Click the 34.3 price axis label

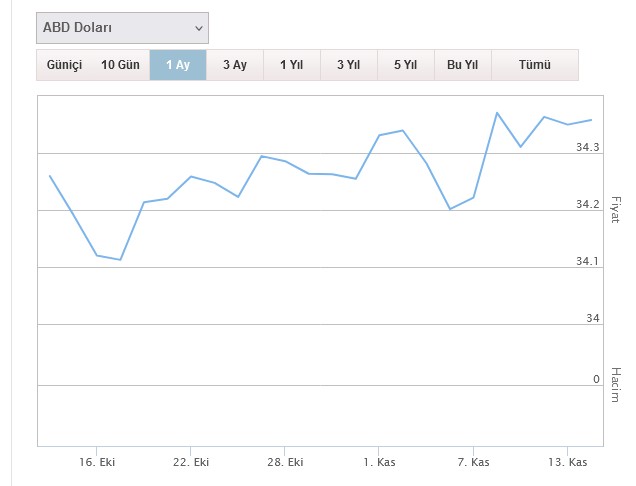[587, 147]
